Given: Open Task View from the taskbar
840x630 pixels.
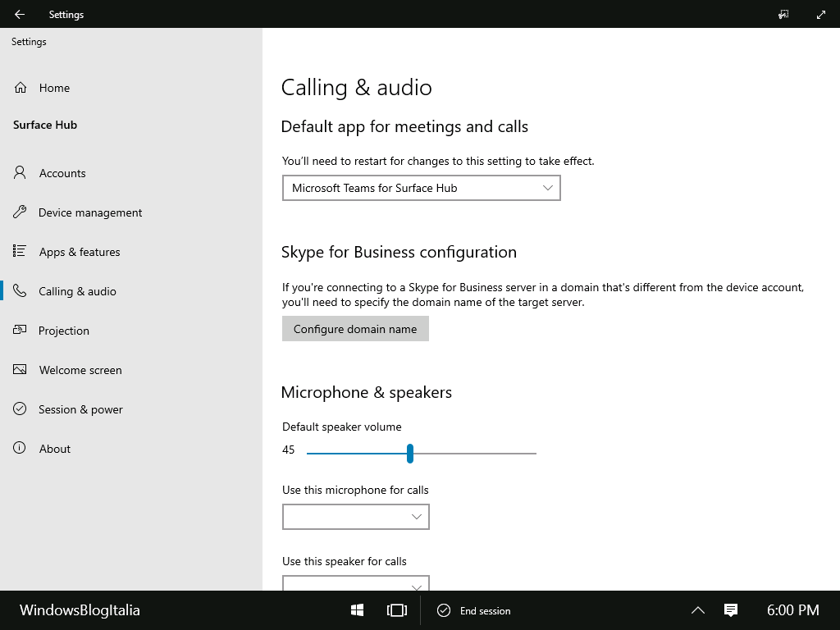Looking at the screenshot, I should point(396,610).
